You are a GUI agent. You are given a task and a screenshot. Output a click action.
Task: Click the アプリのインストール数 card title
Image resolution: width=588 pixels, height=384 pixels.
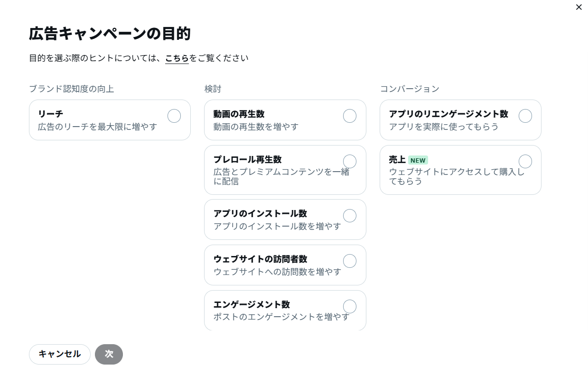(261, 213)
